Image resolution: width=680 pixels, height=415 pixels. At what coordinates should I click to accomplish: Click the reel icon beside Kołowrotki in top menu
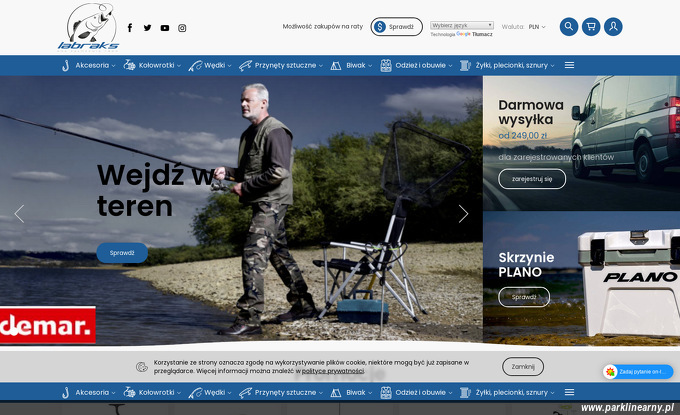pyautogui.click(x=129, y=65)
